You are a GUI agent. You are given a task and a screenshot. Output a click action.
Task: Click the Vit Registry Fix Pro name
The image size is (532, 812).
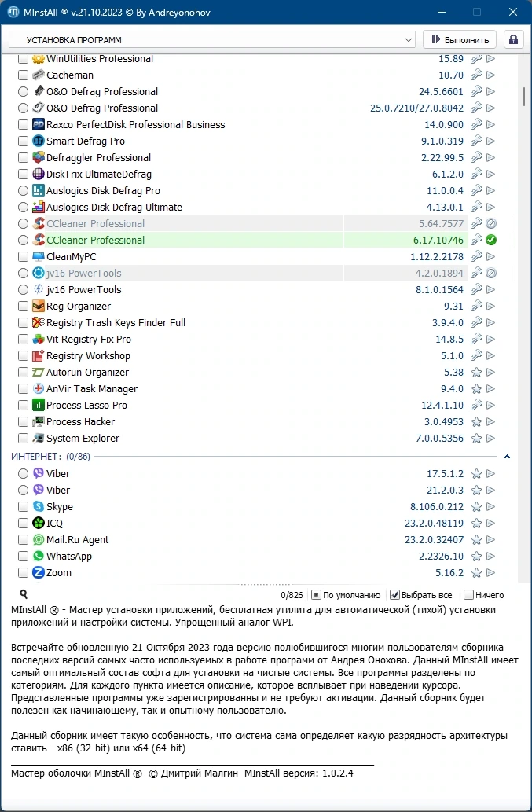coord(89,340)
